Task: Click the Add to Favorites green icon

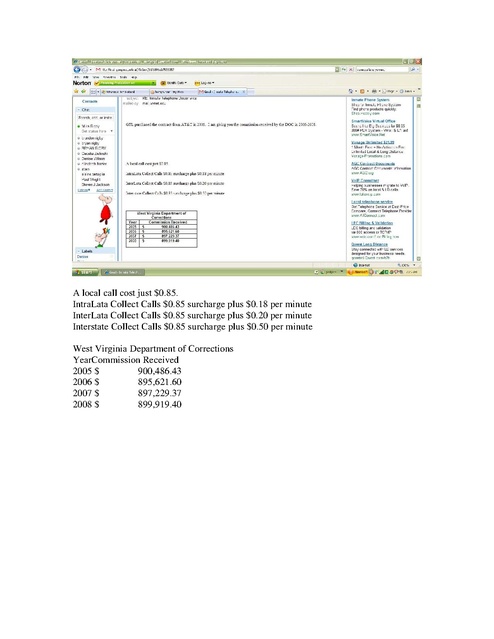Action: (x=84, y=91)
